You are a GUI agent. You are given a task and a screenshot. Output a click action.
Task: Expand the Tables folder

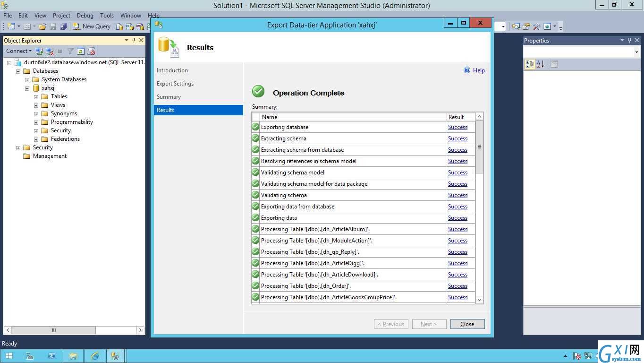[36, 96]
